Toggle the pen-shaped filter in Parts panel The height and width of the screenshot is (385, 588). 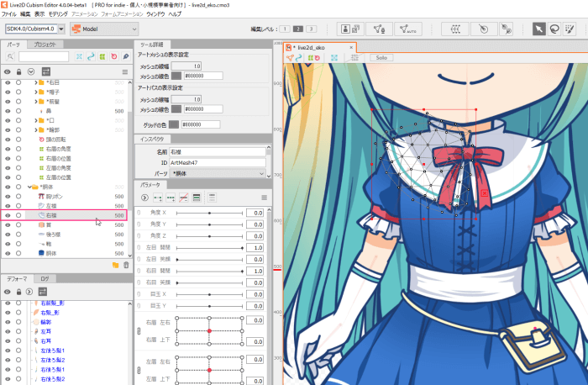126,56
